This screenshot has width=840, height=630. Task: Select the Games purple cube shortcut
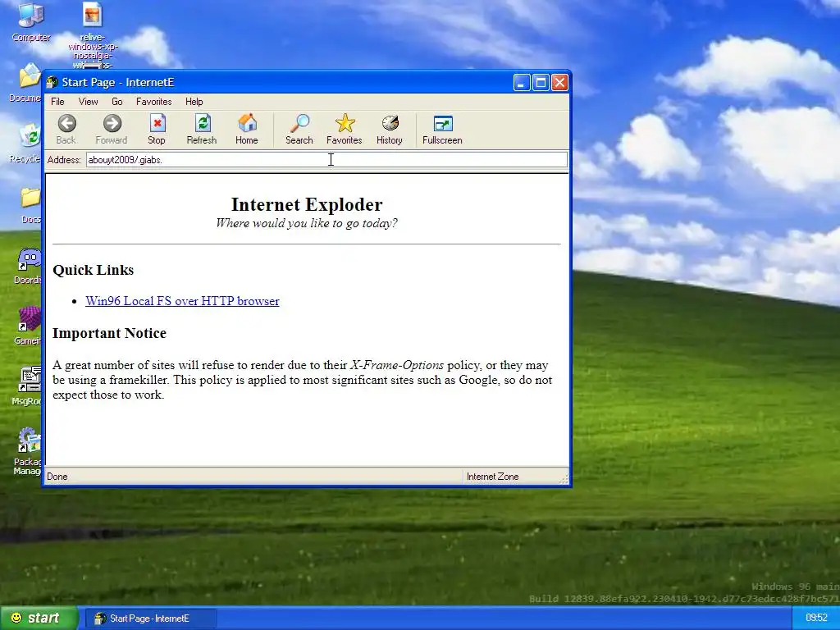coord(28,326)
